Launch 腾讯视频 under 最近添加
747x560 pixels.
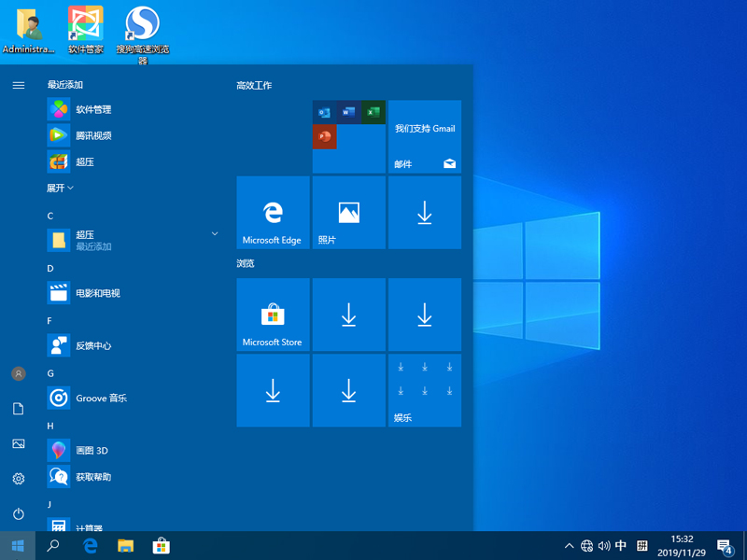point(93,135)
